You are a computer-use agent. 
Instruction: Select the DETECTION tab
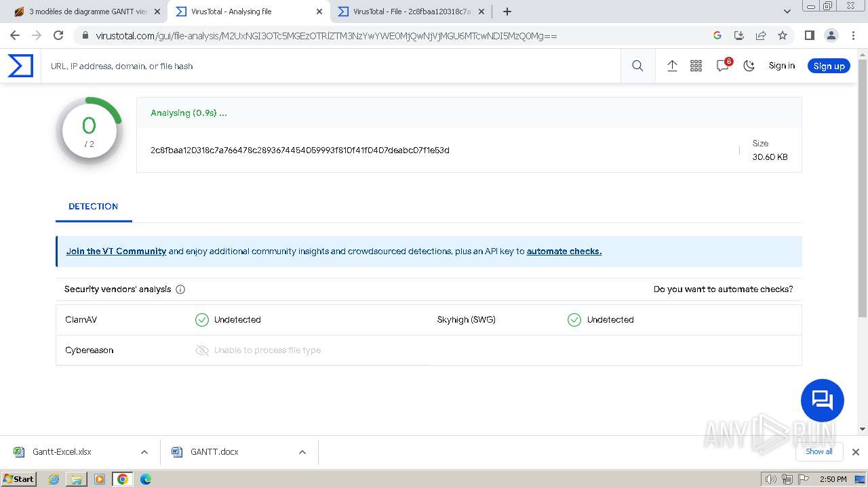click(x=94, y=207)
